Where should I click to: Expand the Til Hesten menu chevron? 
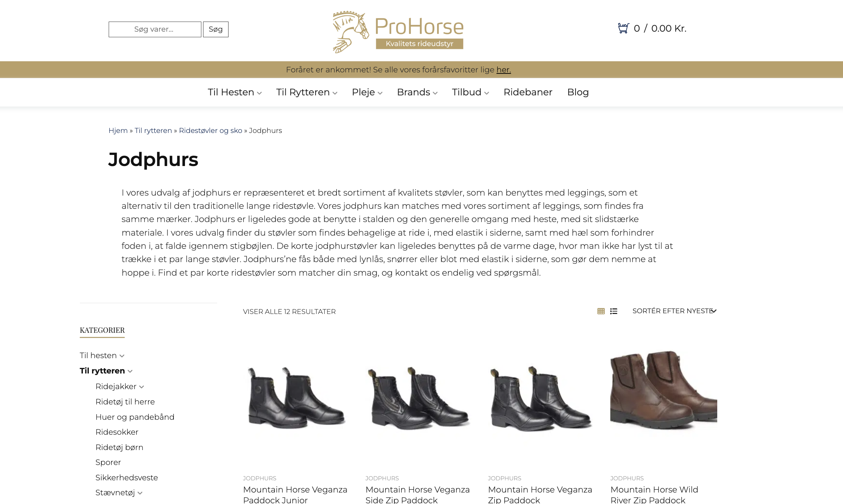point(259,93)
